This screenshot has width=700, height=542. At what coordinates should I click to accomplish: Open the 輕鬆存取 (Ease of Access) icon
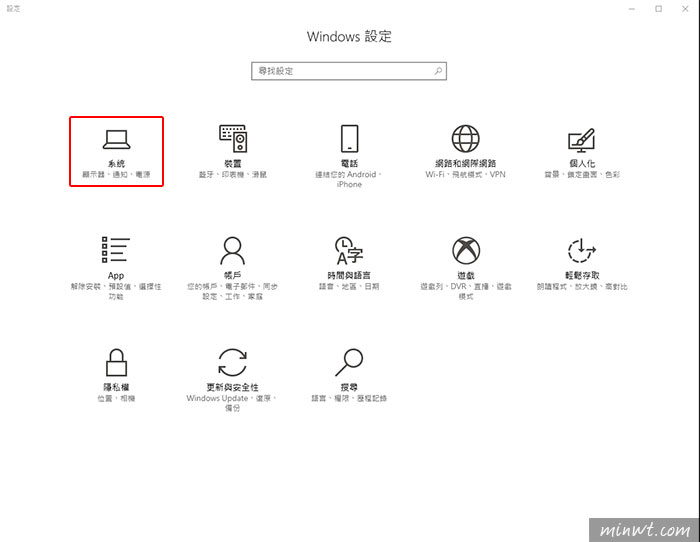[582, 250]
